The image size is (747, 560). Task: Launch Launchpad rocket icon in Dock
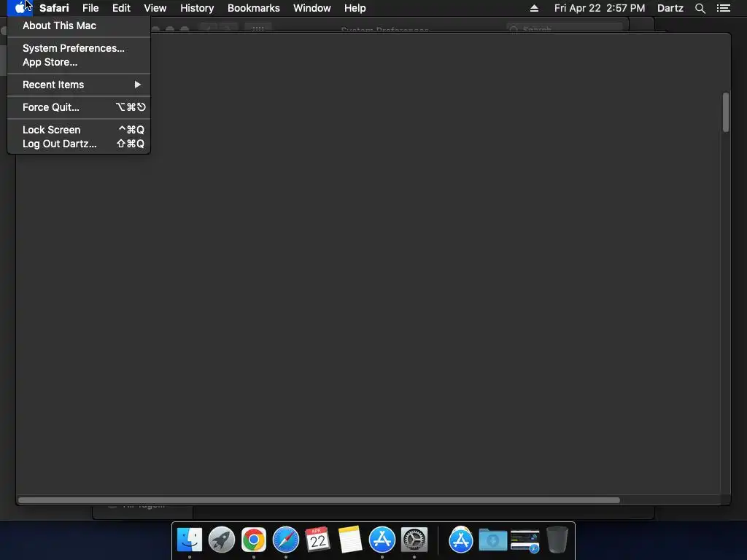click(222, 540)
